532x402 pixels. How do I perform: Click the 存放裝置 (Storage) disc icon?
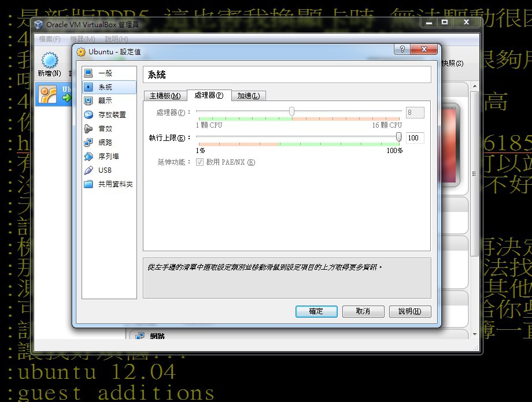[x=88, y=114]
